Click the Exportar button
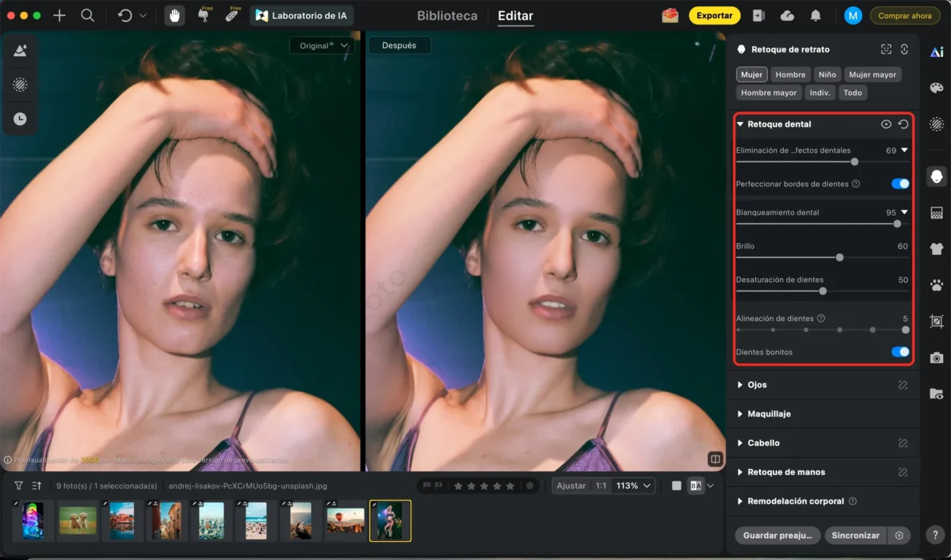This screenshot has width=951, height=560. pyautogui.click(x=714, y=15)
